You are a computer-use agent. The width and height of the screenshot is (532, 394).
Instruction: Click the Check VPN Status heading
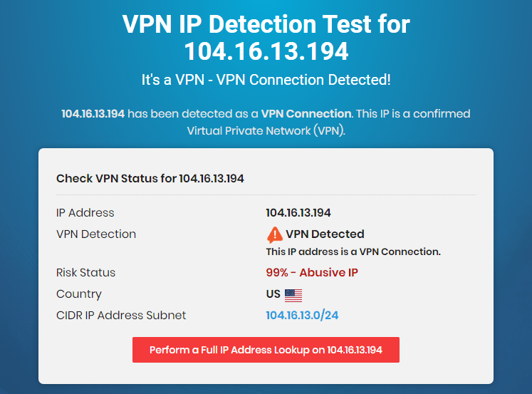pyautogui.click(x=150, y=179)
